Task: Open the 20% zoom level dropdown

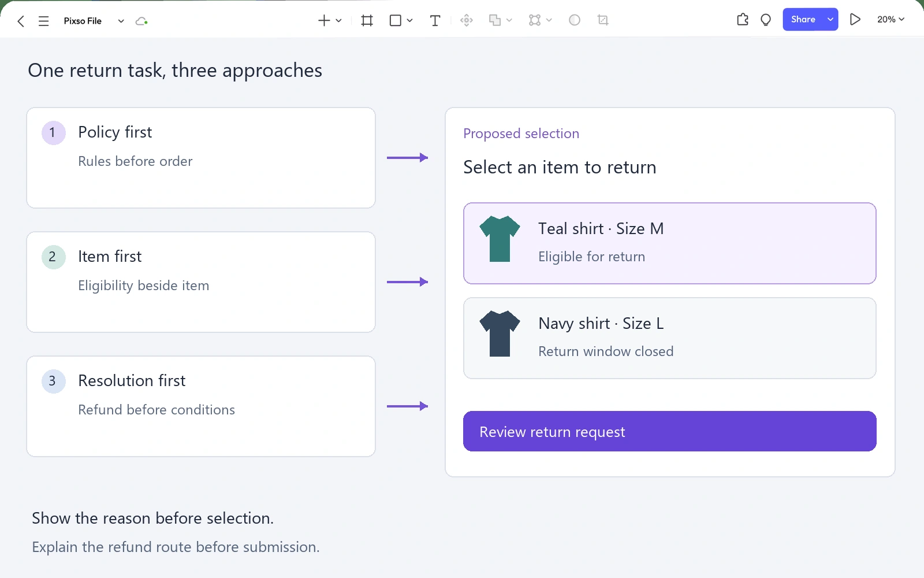Action: pos(891,20)
